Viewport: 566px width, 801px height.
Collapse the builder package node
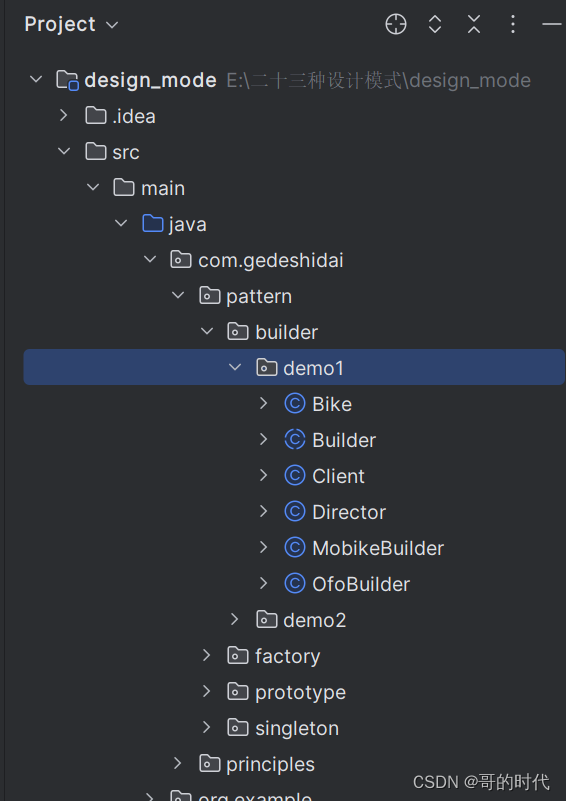coord(207,332)
